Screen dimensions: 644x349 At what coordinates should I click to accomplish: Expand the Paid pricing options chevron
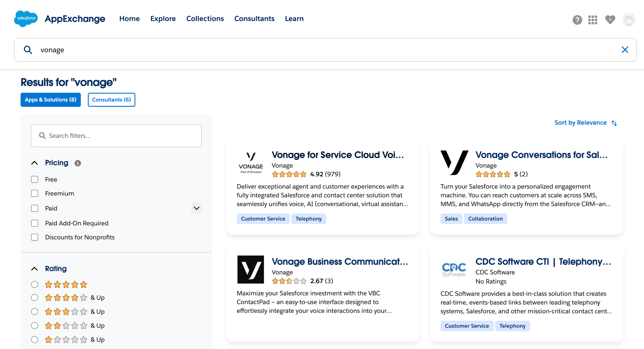196,208
